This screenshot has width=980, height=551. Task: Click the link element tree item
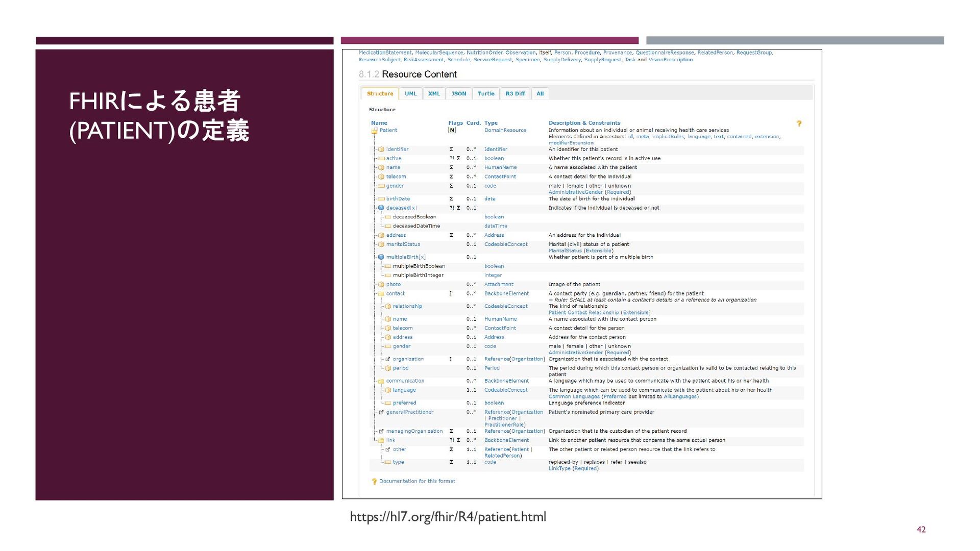[x=390, y=440]
